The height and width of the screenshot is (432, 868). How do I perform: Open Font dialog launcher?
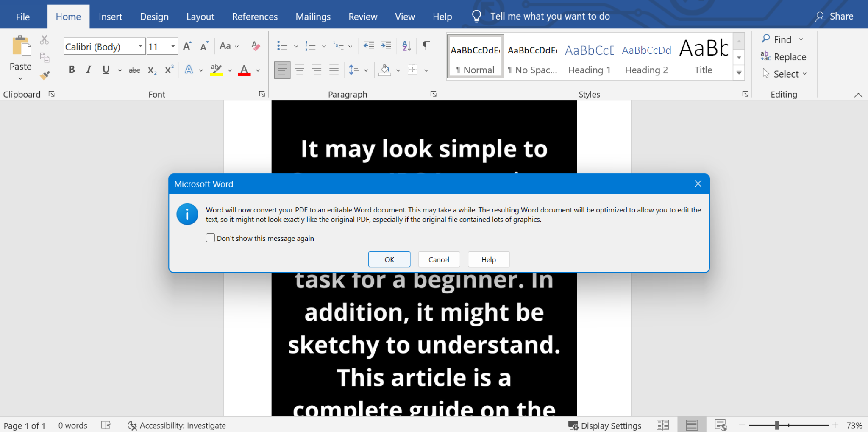[x=262, y=94]
